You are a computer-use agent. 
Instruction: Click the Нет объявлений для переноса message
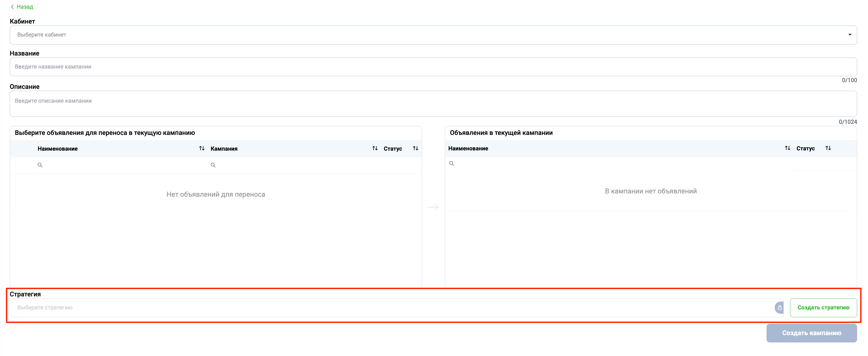coord(216,194)
